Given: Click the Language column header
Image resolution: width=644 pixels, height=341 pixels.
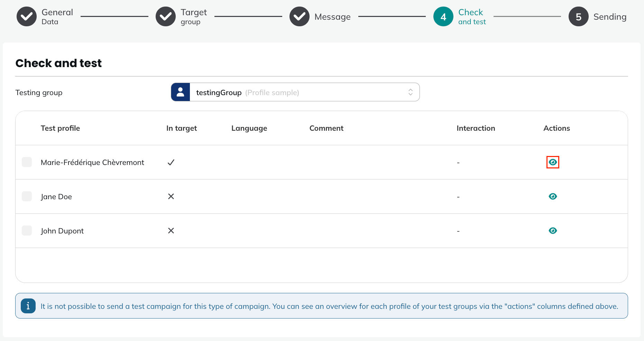Looking at the screenshot, I should click(x=249, y=128).
